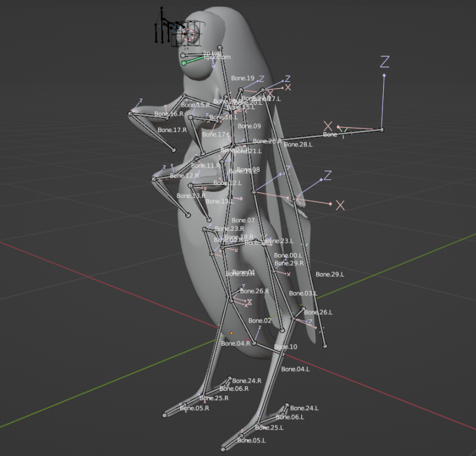
Task: Select the Bone.17.R bone
Action: pyautogui.click(x=172, y=130)
